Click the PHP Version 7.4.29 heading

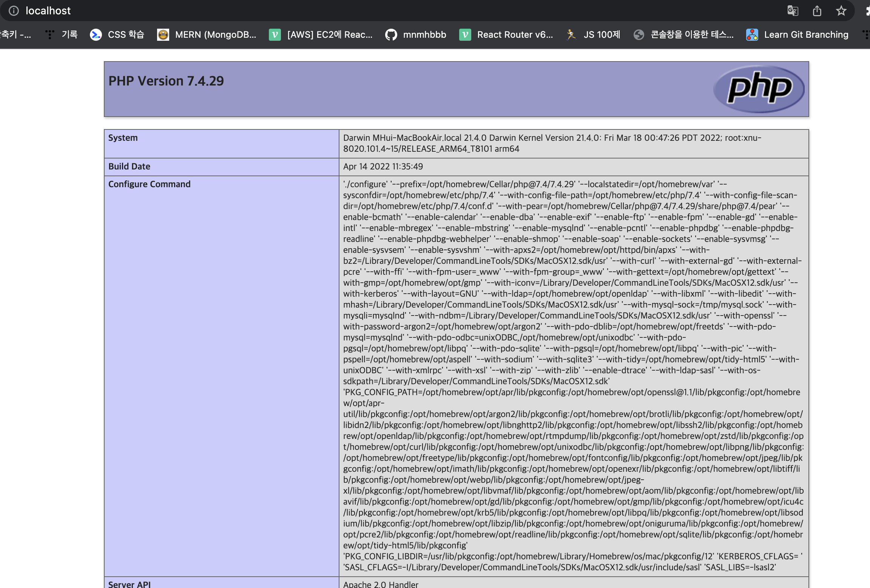tap(166, 81)
